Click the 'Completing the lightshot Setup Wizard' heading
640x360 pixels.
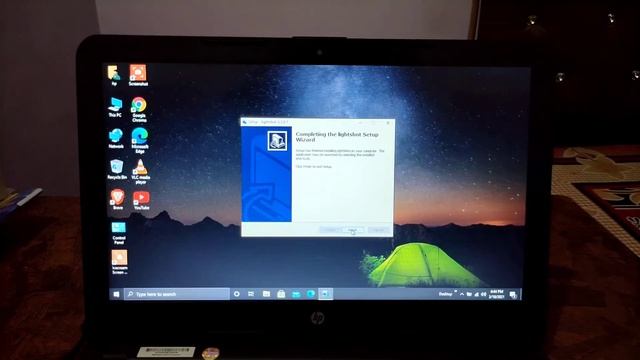[x=337, y=137]
